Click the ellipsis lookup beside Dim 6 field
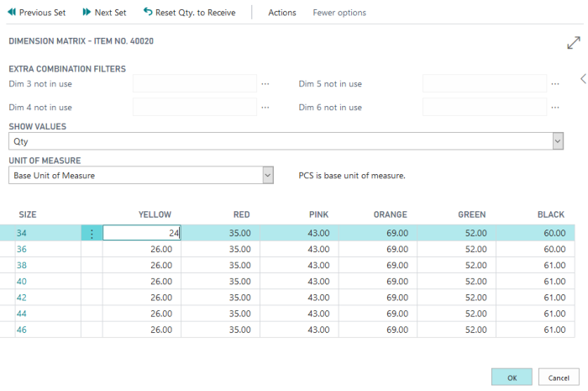The image size is (588, 391). pyautogui.click(x=555, y=107)
